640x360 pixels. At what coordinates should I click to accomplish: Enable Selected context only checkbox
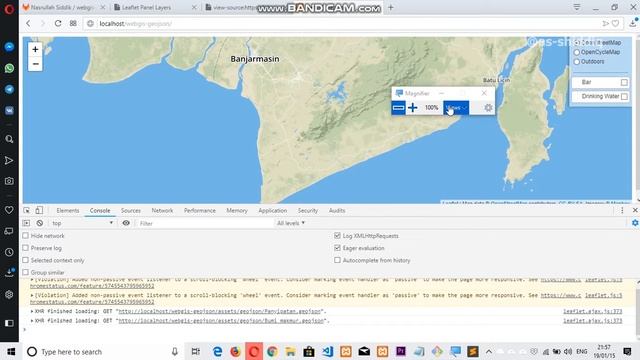coord(26,260)
